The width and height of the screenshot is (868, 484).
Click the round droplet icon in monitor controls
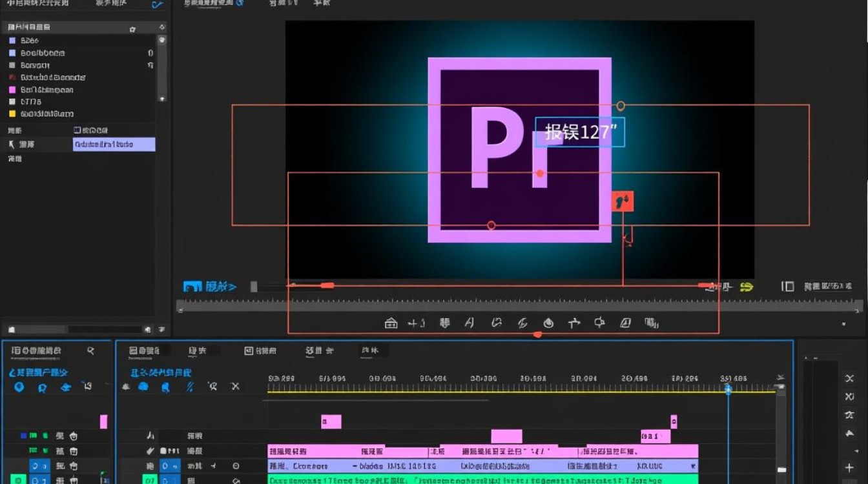[x=548, y=323]
